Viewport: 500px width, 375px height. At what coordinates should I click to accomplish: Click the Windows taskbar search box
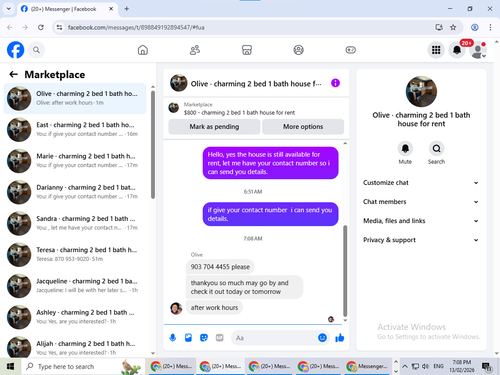(x=83, y=366)
